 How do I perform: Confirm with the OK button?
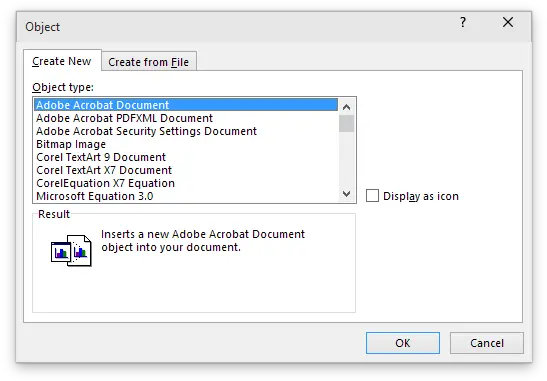point(403,343)
